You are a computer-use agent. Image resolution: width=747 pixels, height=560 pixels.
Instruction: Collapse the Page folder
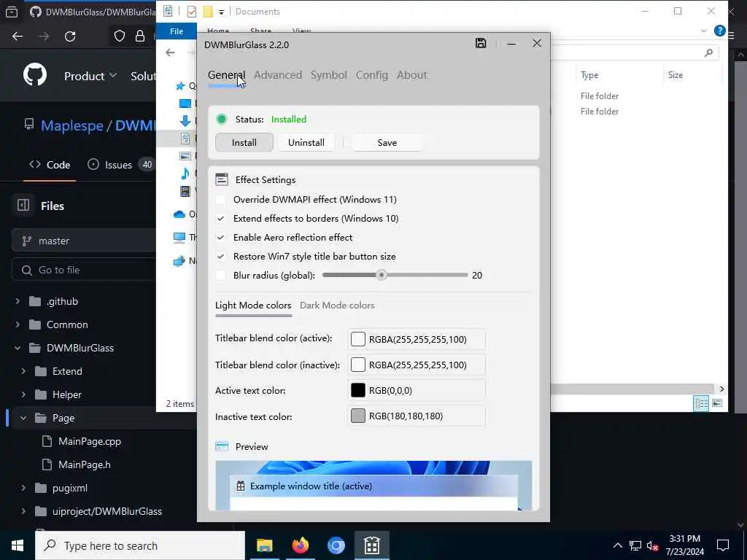23,418
